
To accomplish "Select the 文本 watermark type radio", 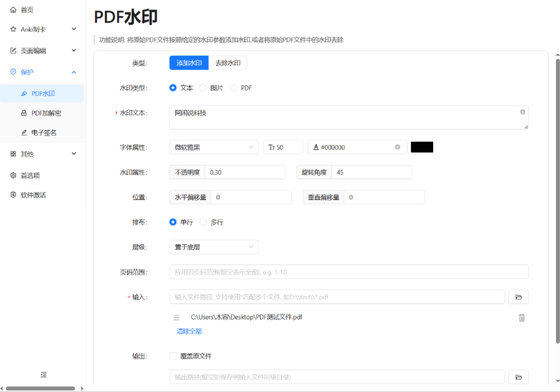I will [173, 88].
